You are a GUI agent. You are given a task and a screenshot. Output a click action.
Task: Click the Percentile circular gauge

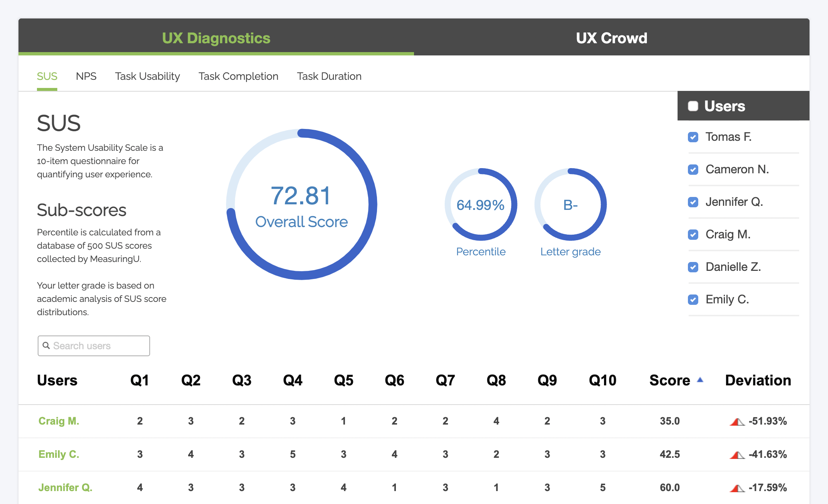point(481,205)
